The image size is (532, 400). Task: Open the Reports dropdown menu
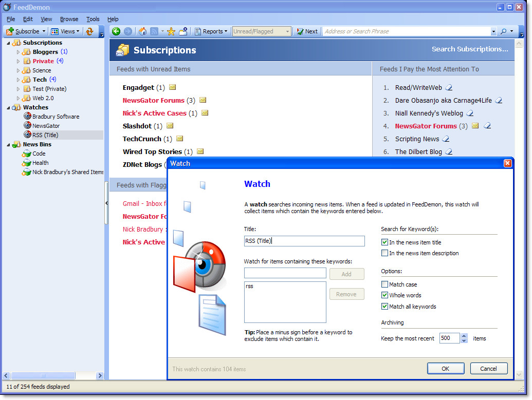[x=211, y=31]
